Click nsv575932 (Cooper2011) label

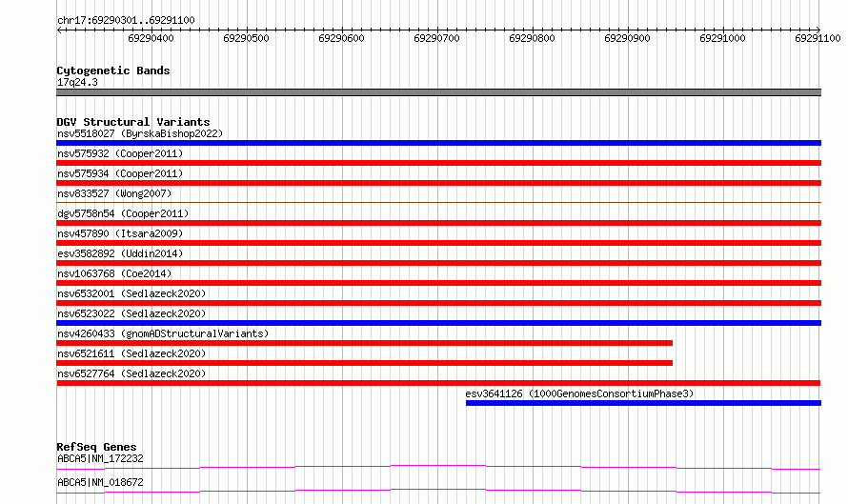(x=120, y=153)
